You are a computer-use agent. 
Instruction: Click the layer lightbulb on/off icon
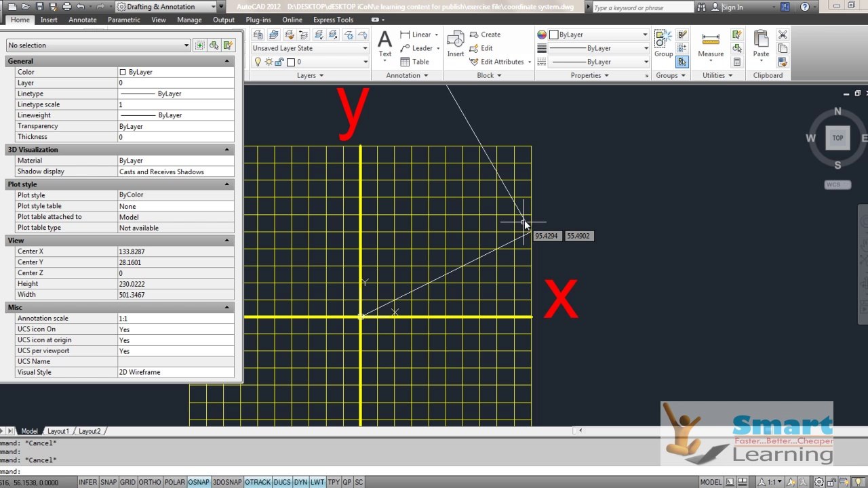258,62
